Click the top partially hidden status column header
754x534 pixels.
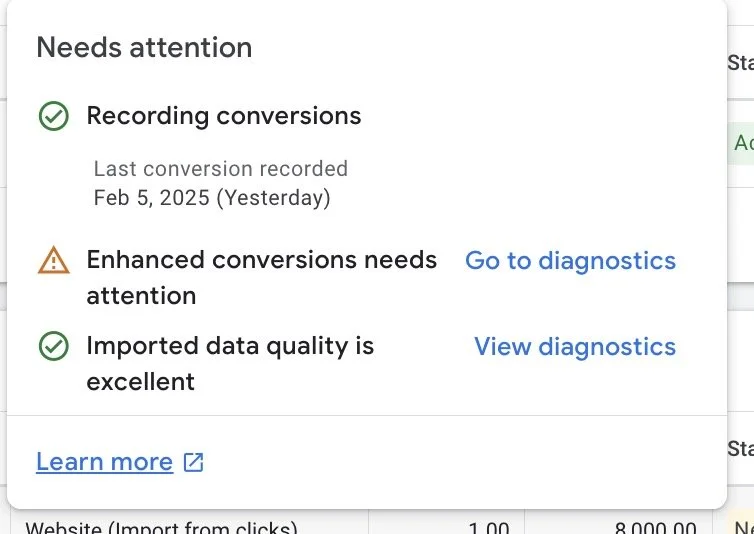coord(740,62)
